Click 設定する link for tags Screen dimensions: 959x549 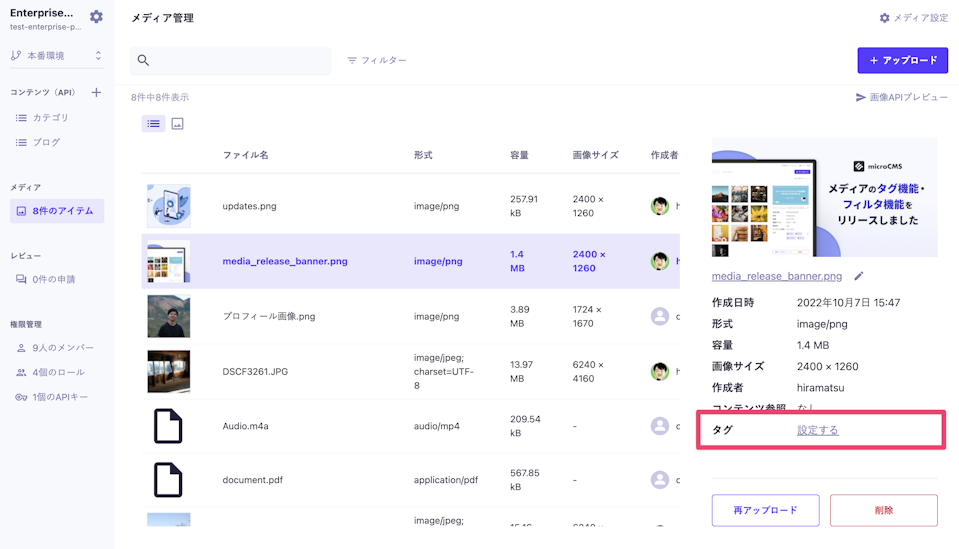tap(817, 430)
